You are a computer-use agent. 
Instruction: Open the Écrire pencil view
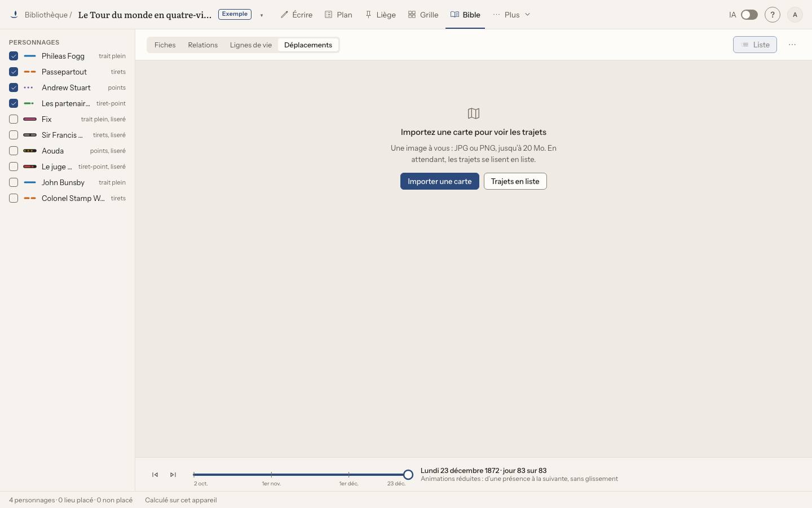pos(297,15)
